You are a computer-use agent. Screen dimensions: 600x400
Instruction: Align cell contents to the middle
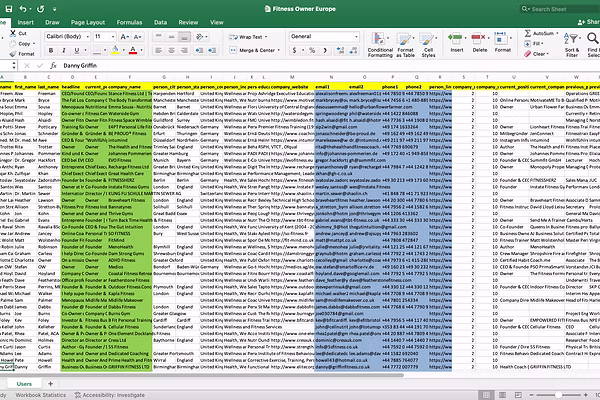click(171, 37)
